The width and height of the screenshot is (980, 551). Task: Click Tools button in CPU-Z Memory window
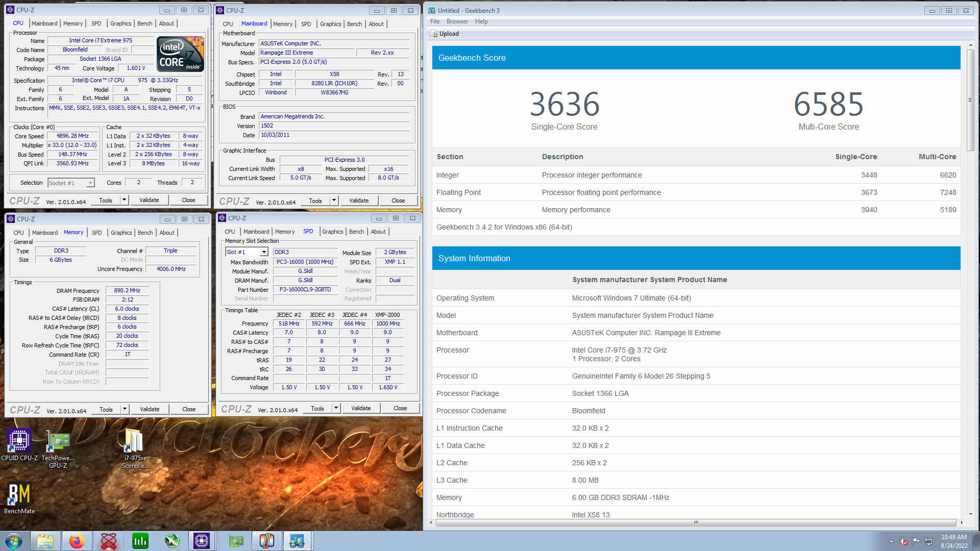106,409
